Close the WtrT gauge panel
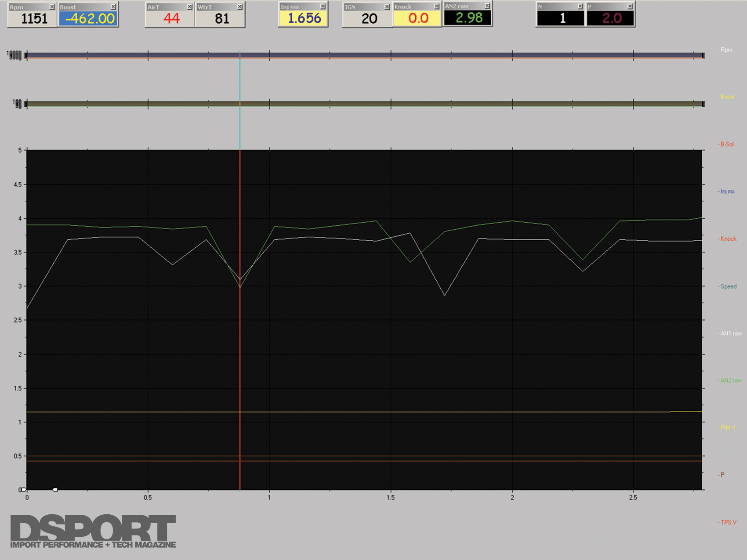Image resolution: width=747 pixels, height=560 pixels. tap(239, 7)
